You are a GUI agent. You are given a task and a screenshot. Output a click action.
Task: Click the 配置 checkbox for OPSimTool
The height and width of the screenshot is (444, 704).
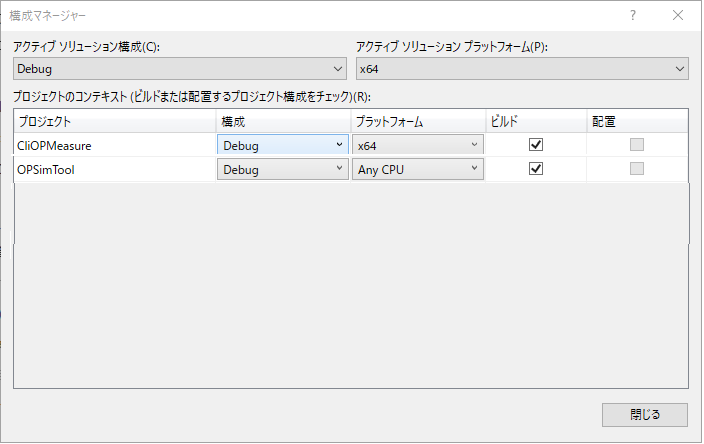pos(637,169)
